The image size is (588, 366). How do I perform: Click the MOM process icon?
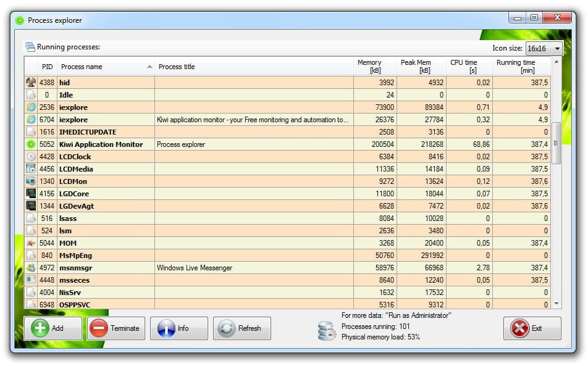31,243
